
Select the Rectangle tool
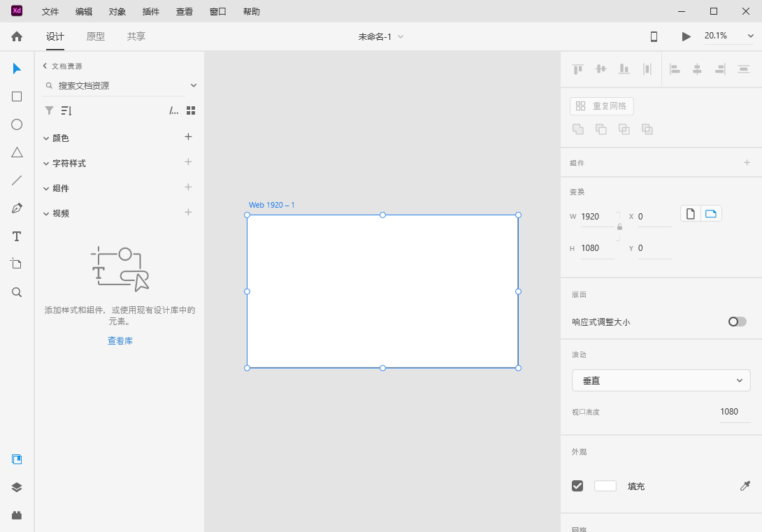pyautogui.click(x=17, y=96)
